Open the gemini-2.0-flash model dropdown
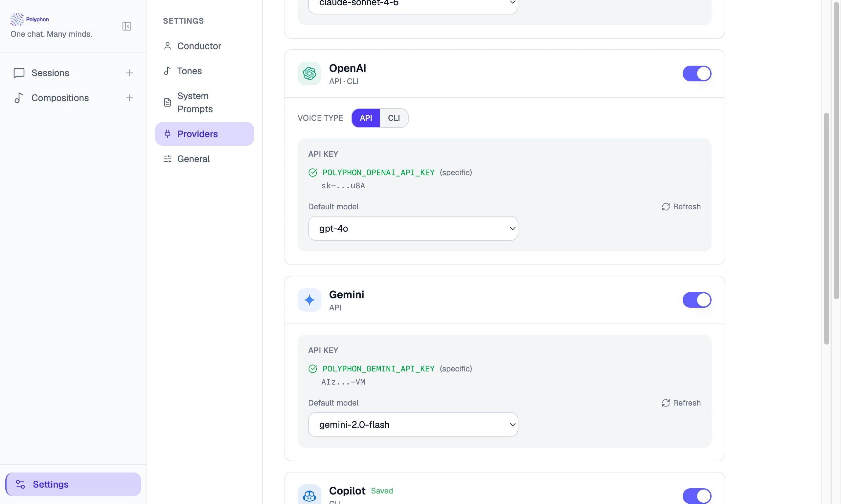 (413, 424)
